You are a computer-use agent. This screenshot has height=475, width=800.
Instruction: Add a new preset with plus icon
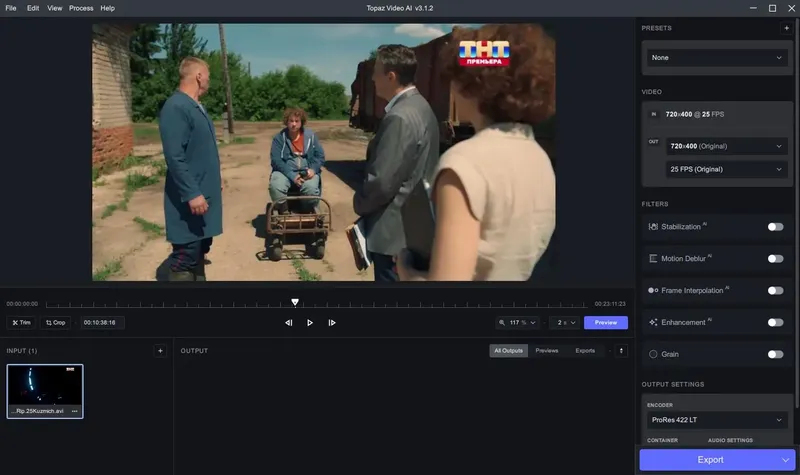[786, 28]
